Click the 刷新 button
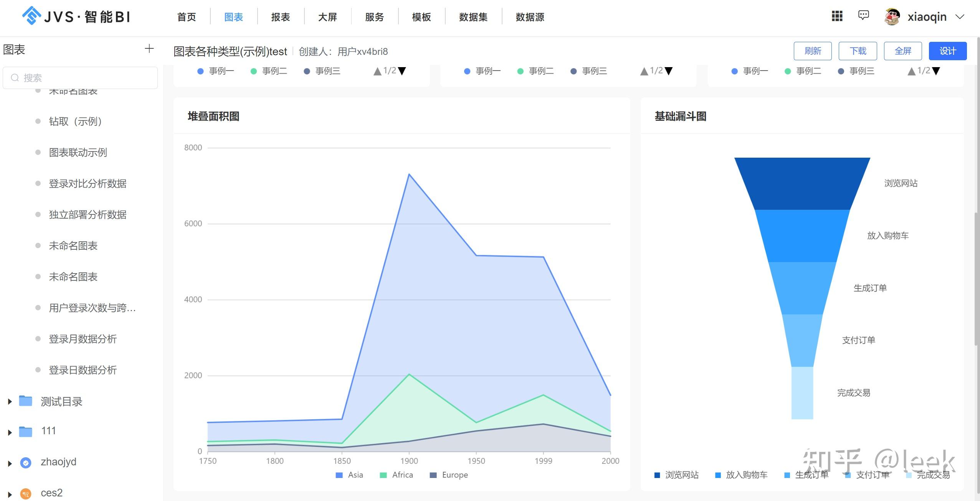This screenshot has height=501, width=980. [813, 51]
